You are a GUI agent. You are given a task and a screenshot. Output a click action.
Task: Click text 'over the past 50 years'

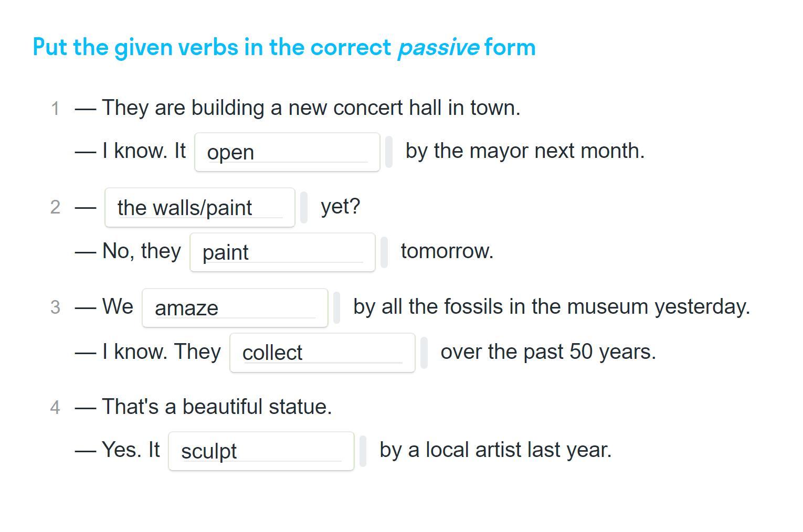548,352
